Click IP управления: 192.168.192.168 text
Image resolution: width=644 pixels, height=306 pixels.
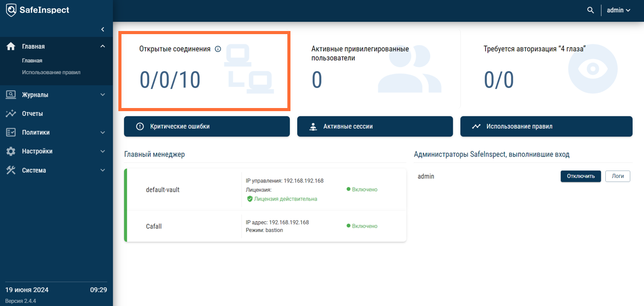(284, 181)
